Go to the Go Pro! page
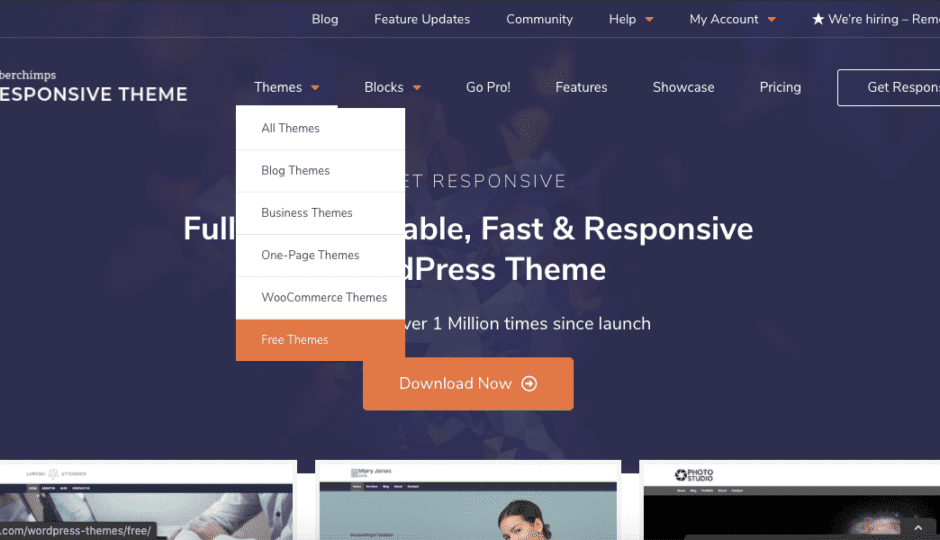 (488, 88)
